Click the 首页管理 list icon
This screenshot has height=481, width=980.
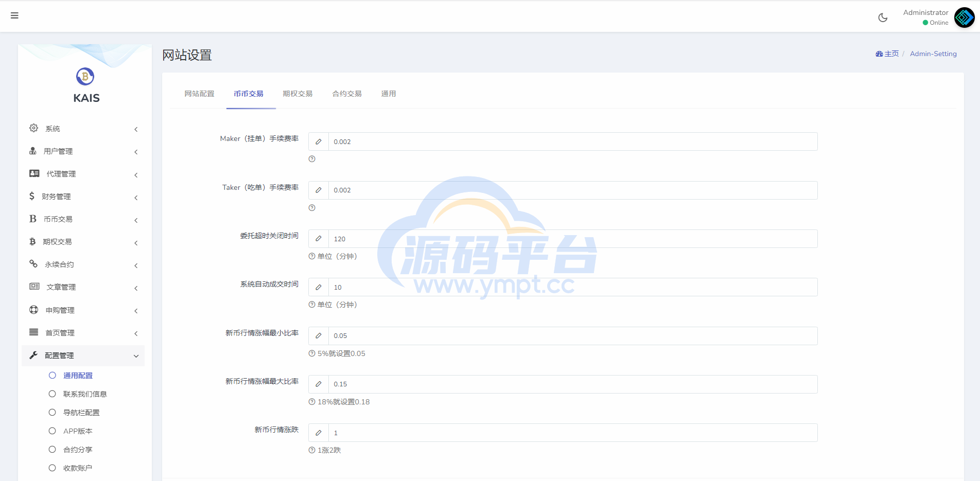point(34,332)
